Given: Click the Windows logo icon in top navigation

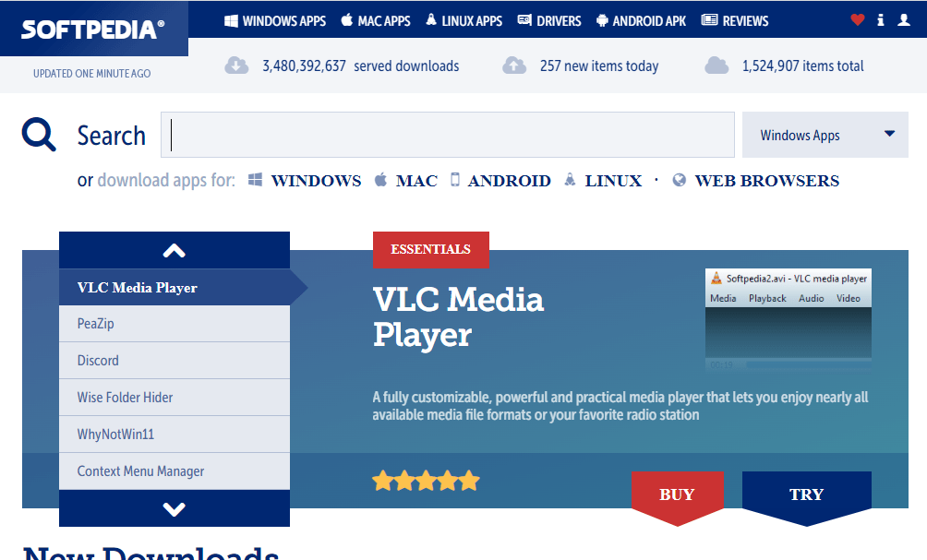Looking at the screenshot, I should 231,20.
